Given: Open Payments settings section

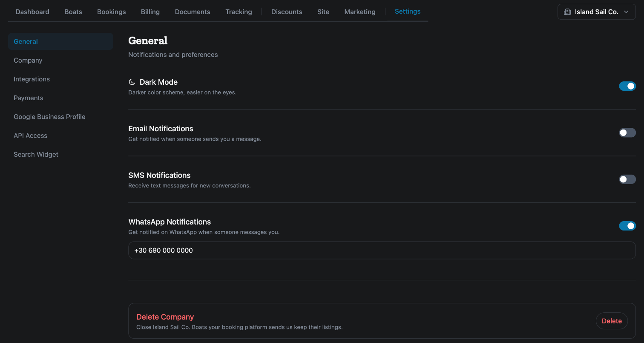Looking at the screenshot, I should (x=60, y=98).
